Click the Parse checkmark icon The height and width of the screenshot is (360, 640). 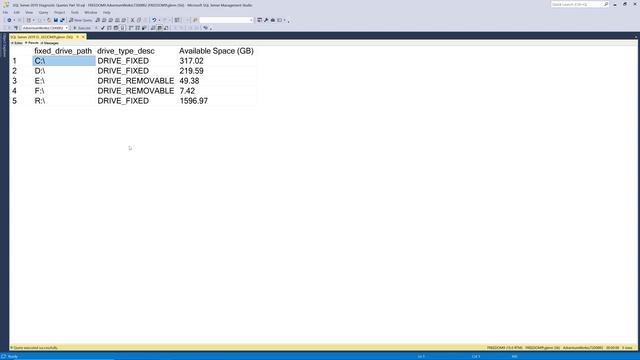tap(102, 28)
